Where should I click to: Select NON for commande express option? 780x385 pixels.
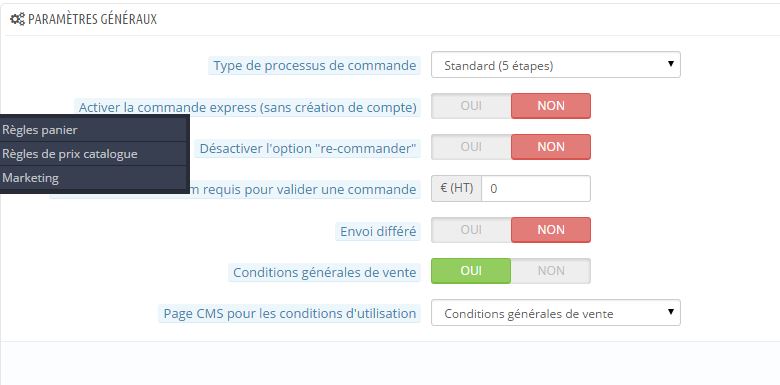pyautogui.click(x=551, y=106)
